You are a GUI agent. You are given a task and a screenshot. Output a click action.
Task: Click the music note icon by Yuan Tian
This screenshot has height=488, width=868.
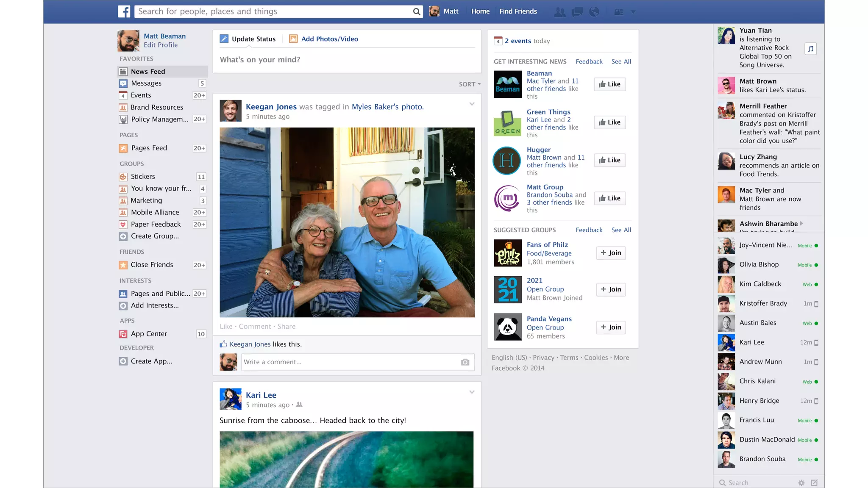coord(810,49)
